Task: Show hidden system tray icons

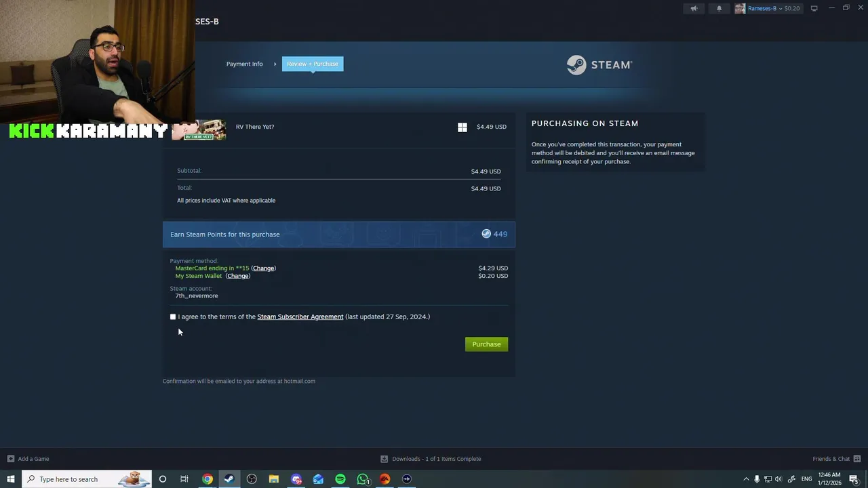Action: 746,479
